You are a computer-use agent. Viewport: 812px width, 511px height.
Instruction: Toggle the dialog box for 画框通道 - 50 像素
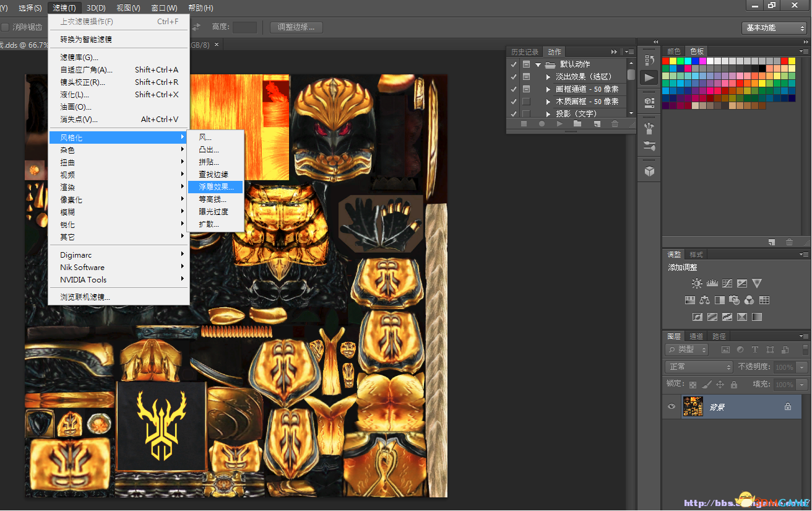526,89
